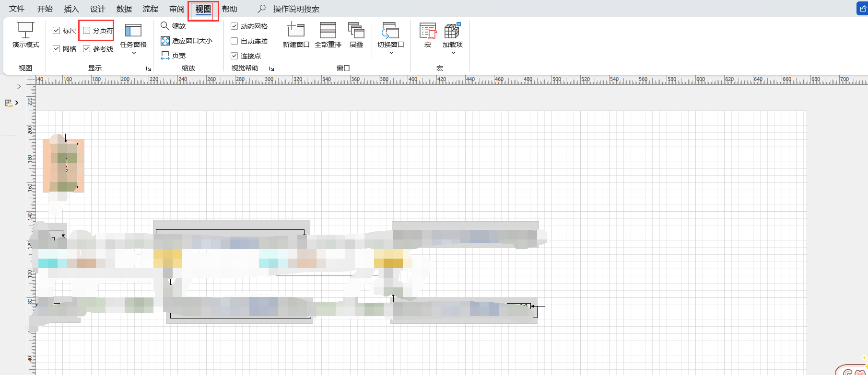868x375 pixels.
Task: Switch to the 审阅 review tab
Action: coord(176,9)
